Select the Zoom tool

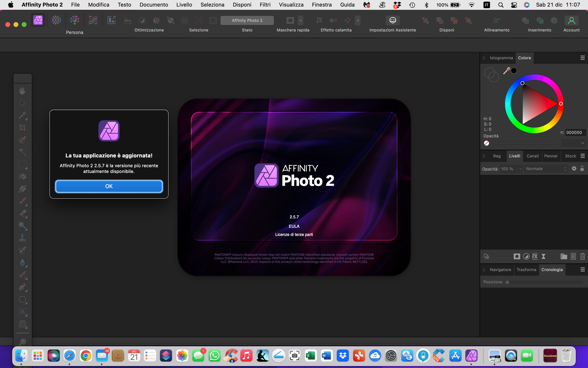pyautogui.click(x=22, y=342)
